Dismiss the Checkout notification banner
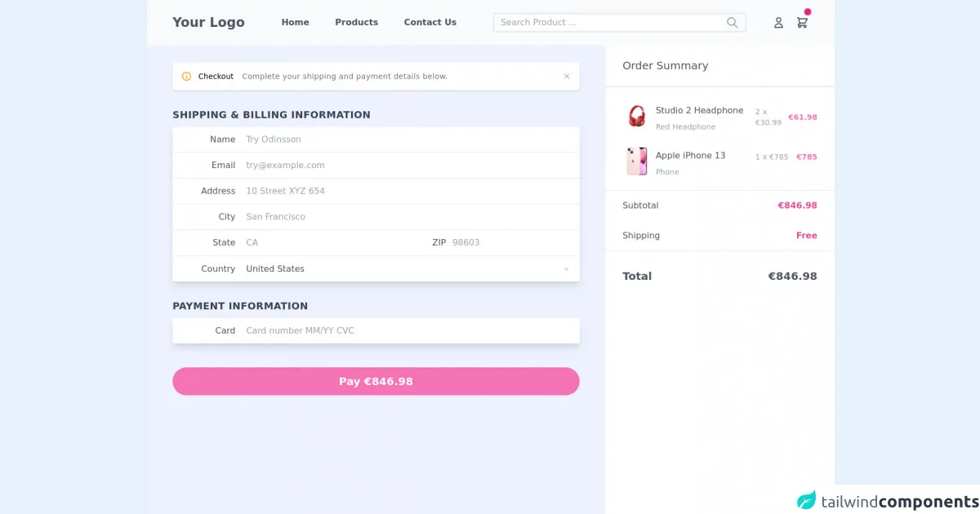Viewport: 980px width, 514px height. tap(567, 77)
